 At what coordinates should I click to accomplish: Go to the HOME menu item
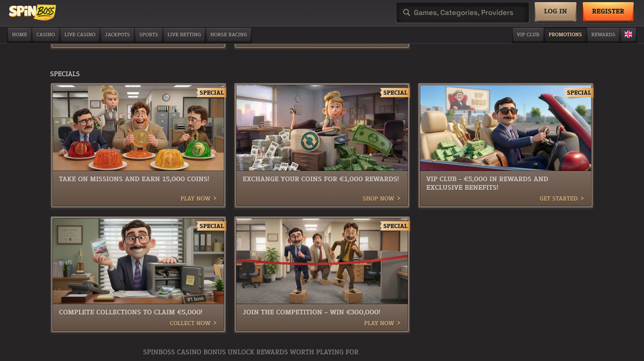19,34
